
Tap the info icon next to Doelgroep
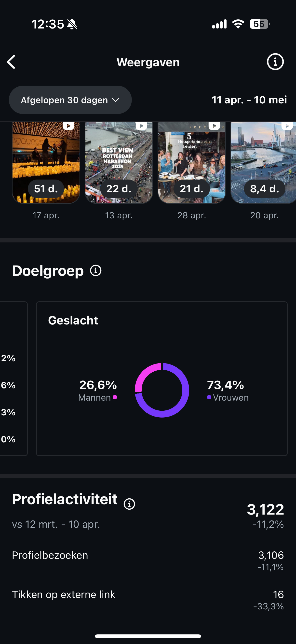(96, 270)
